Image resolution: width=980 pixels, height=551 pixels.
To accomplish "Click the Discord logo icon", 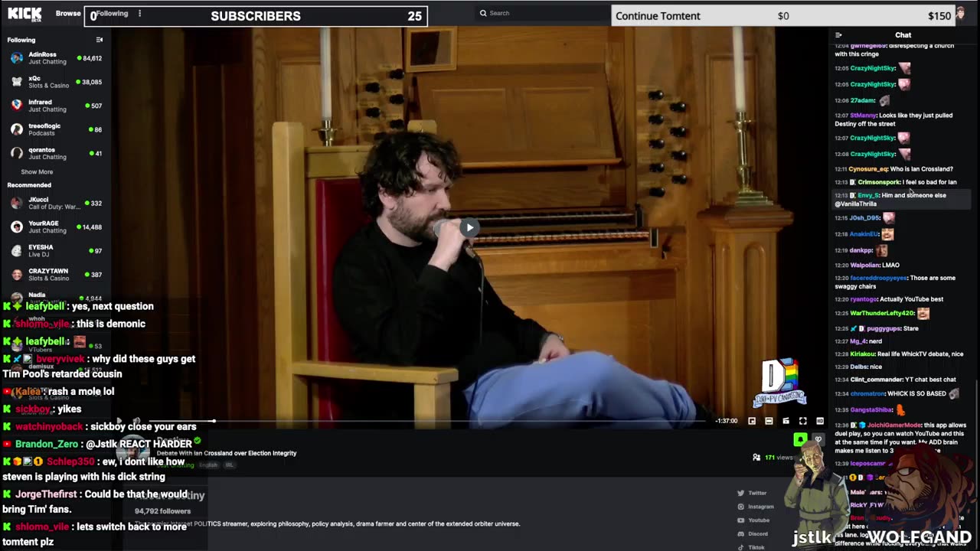I will tap(740, 534).
